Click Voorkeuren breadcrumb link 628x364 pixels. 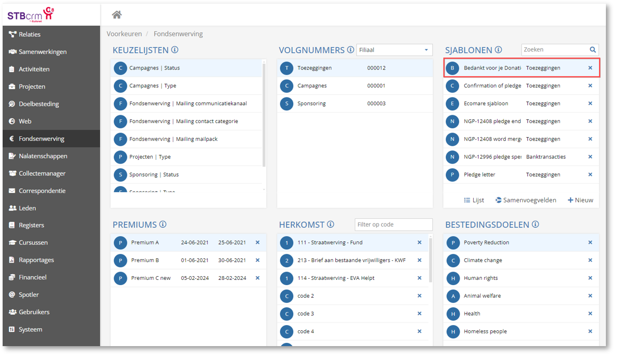(124, 34)
